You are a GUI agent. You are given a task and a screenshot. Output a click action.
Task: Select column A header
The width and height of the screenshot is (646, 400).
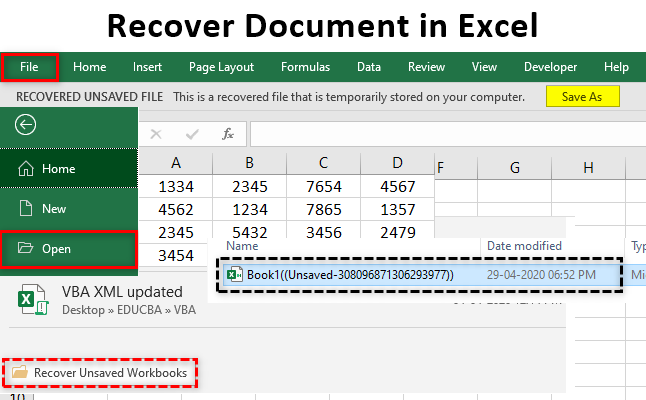[x=176, y=163]
